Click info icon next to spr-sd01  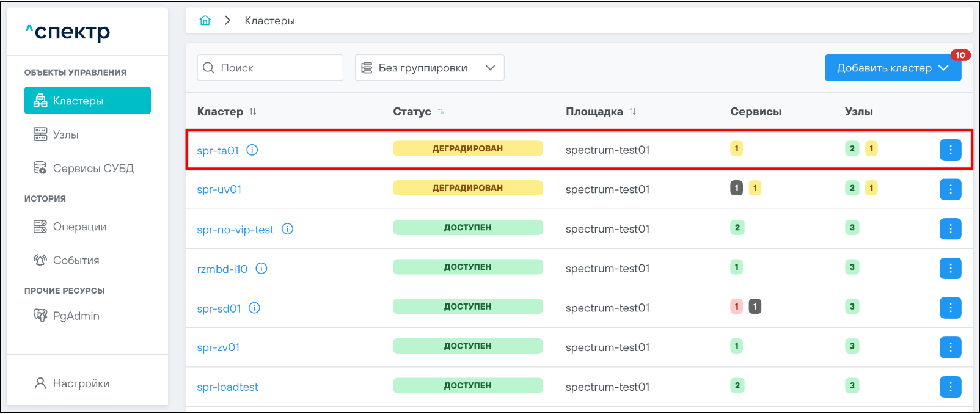coord(254,308)
